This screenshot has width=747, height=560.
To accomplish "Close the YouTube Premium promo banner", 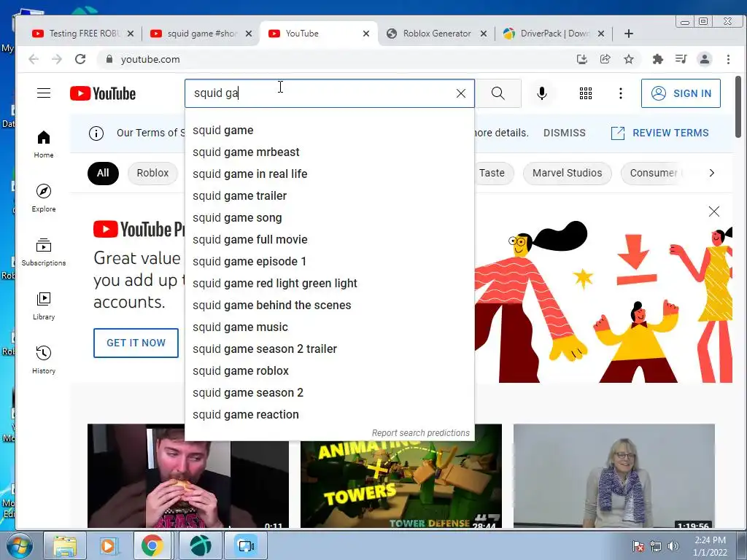I will pyautogui.click(x=713, y=211).
